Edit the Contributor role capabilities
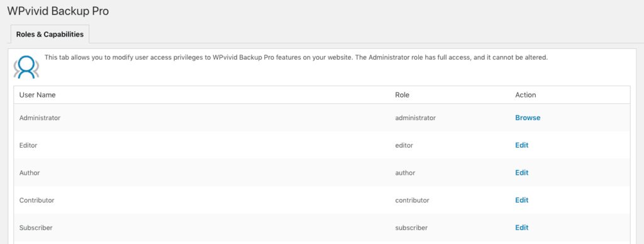Viewport: 644px width, 244px height. click(x=521, y=200)
